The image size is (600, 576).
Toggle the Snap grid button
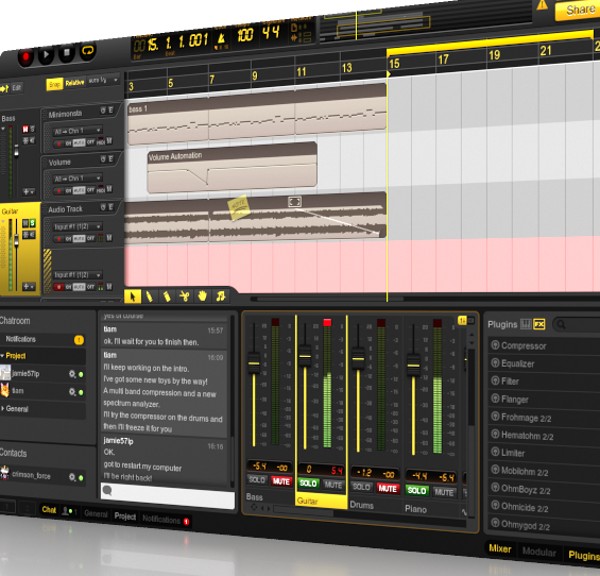[x=54, y=84]
